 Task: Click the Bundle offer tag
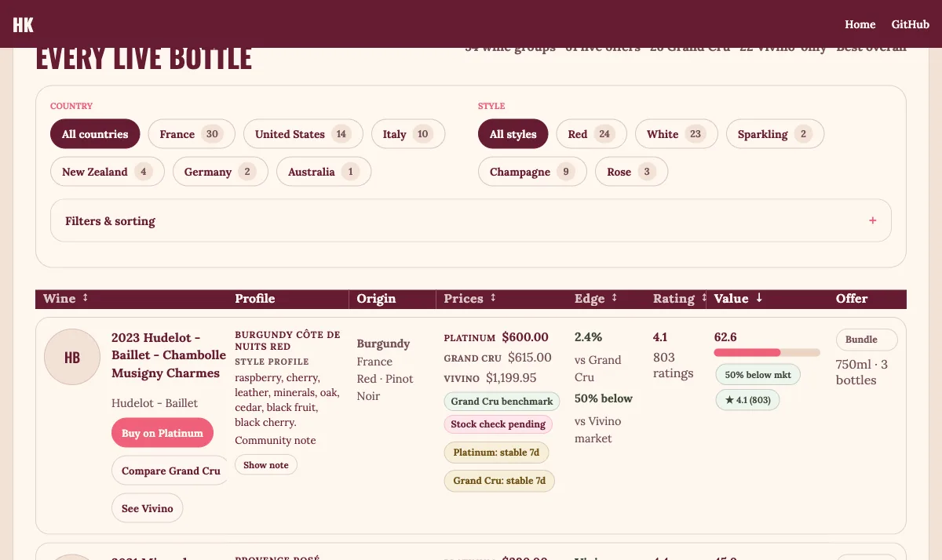coord(867,340)
